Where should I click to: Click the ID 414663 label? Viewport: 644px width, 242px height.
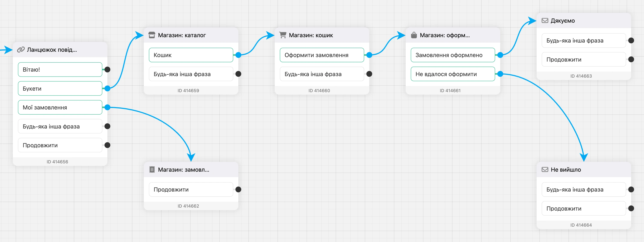point(581,76)
